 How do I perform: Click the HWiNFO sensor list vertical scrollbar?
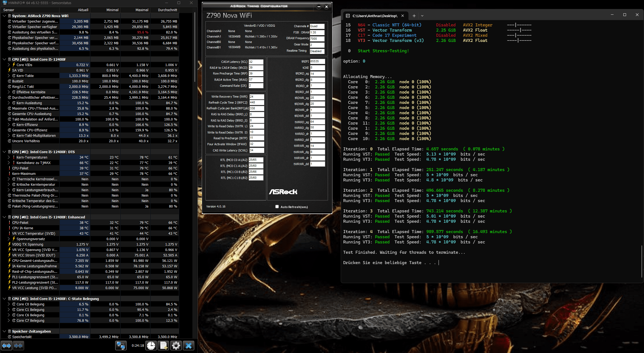[x=195, y=47]
